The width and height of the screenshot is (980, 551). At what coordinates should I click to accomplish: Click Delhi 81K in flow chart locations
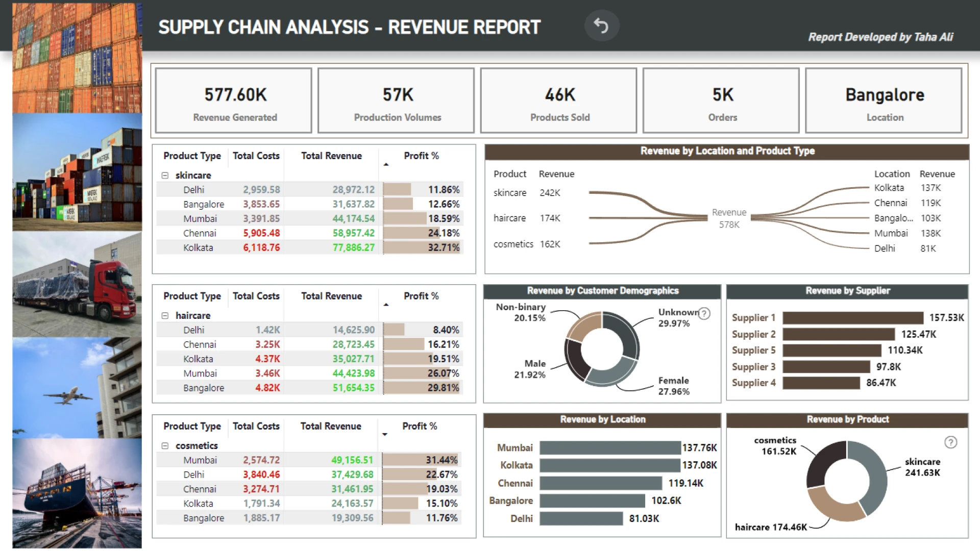(x=905, y=248)
